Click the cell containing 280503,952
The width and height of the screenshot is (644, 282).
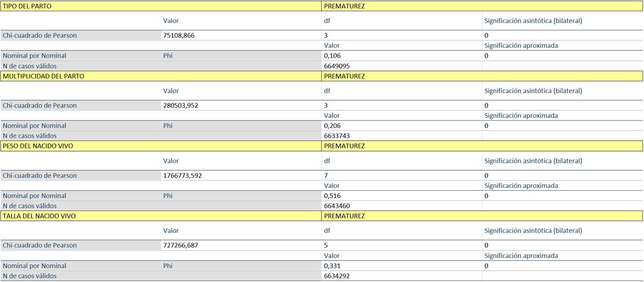(x=181, y=105)
